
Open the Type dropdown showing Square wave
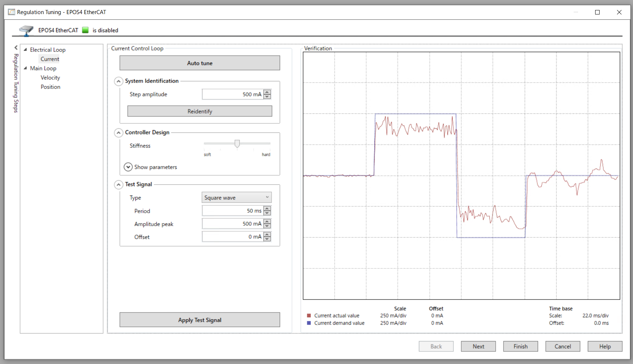click(237, 198)
